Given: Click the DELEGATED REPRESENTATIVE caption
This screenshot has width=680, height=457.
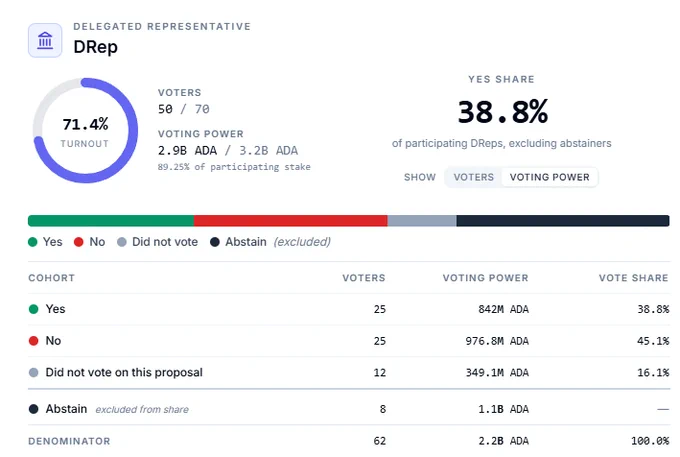Looking at the screenshot, I should tap(162, 26).
